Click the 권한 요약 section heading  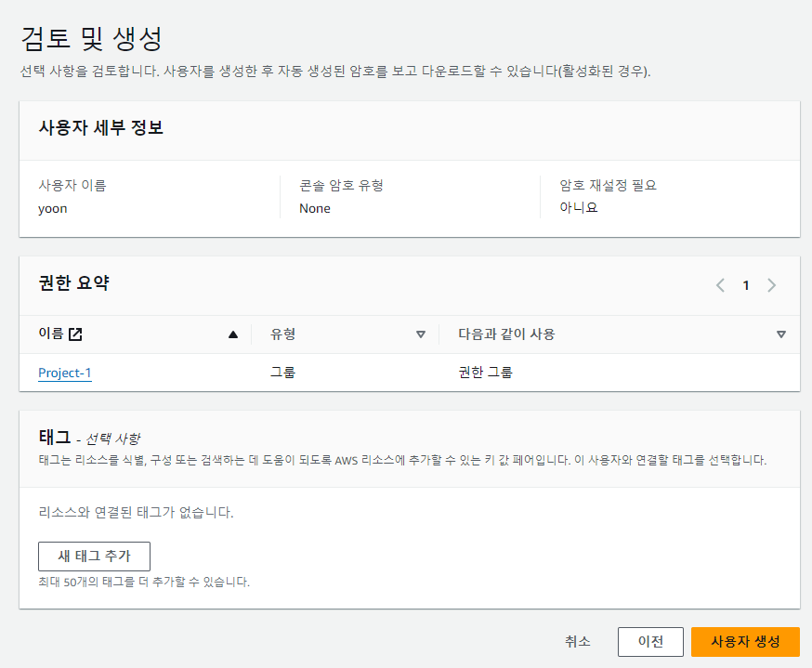(73, 283)
